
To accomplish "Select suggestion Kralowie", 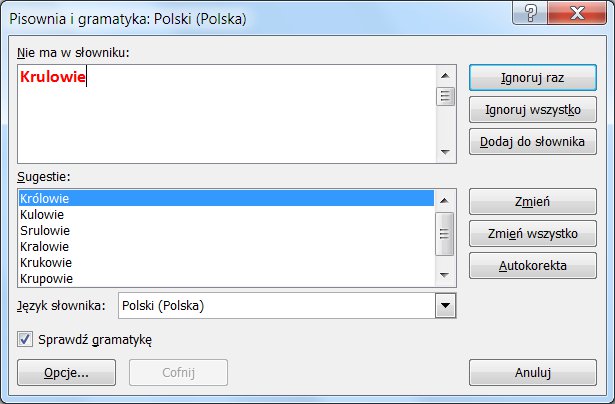I will tap(227, 247).
